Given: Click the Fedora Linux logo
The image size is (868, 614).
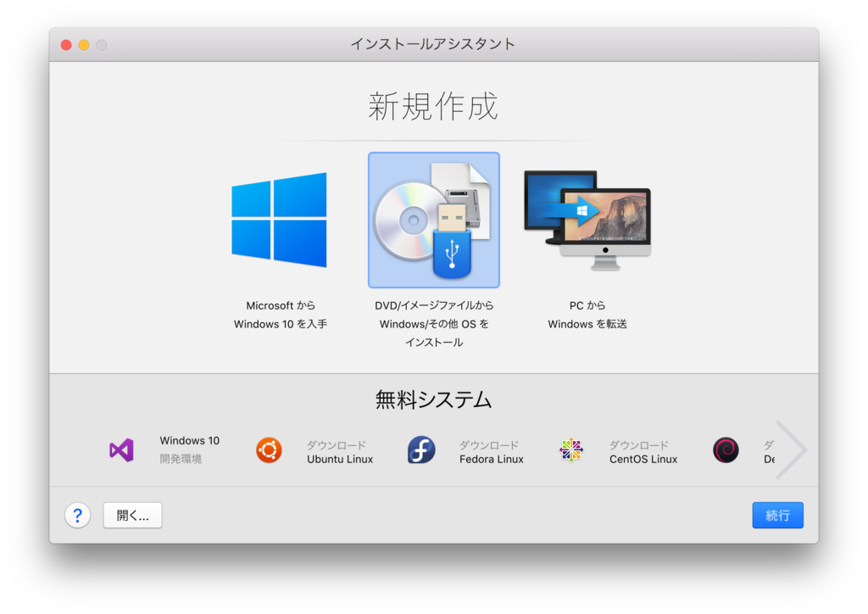Looking at the screenshot, I should 421,449.
